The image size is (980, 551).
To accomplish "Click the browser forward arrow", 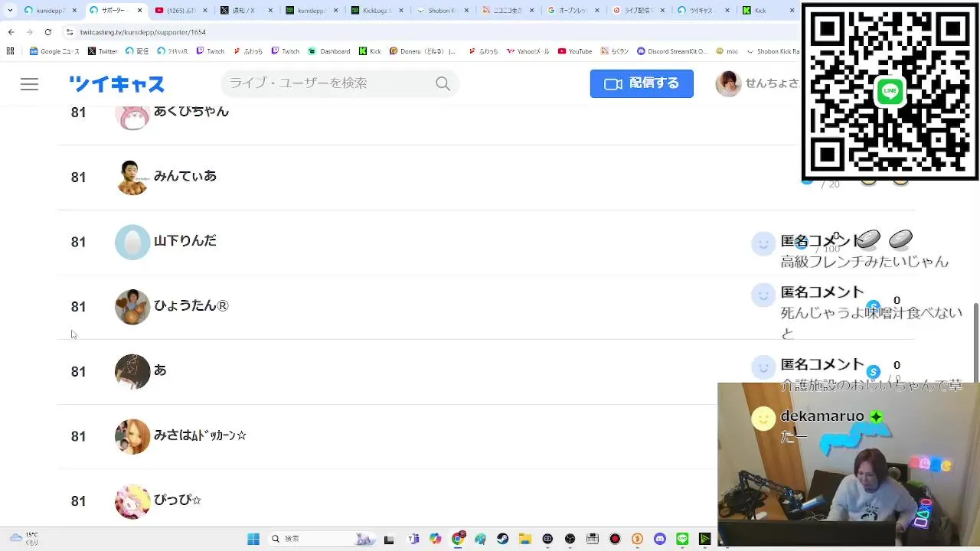I will coord(29,32).
